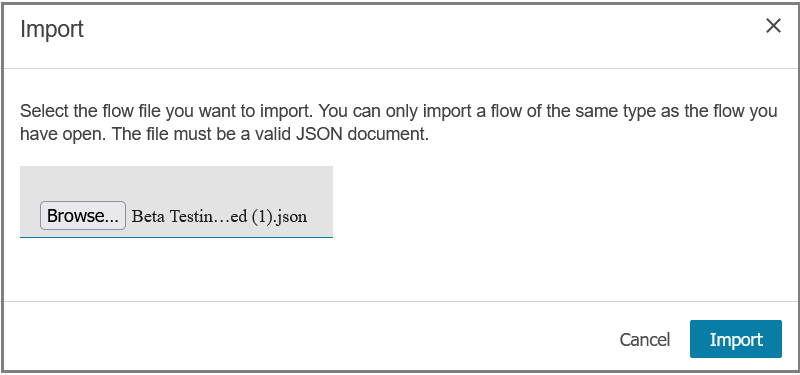Viewport: 800px width, 375px height.
Task: Click the empty footer area left of Cancel
Action: point(306,339)
